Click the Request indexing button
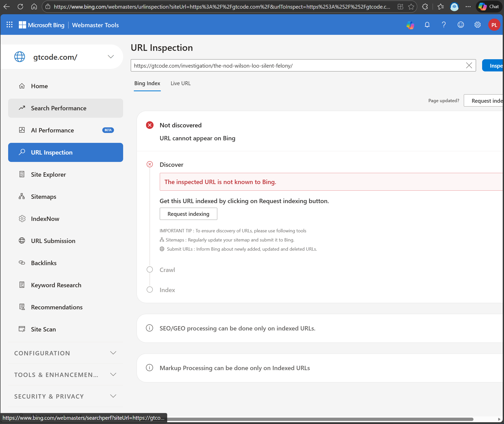This screenshot has width=504, height=424. tap(188, 214)
